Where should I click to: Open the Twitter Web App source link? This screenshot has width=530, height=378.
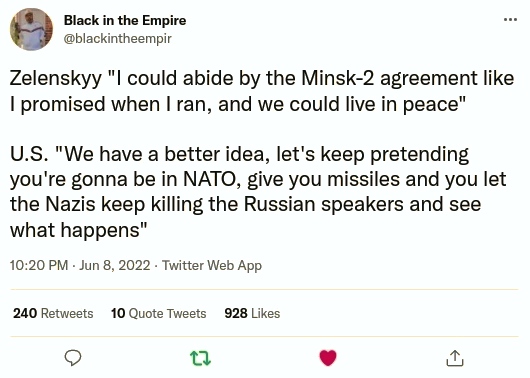(x=212, y=265)
